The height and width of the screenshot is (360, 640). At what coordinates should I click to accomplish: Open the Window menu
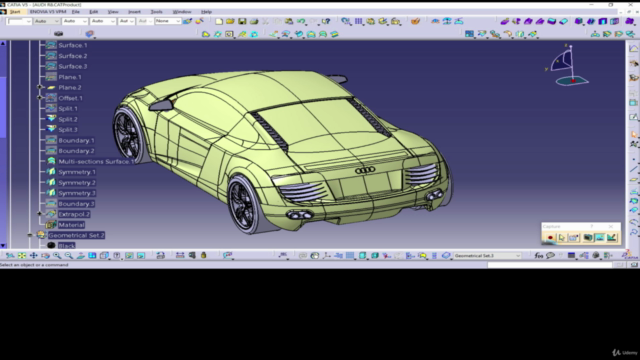pos(182,12)
